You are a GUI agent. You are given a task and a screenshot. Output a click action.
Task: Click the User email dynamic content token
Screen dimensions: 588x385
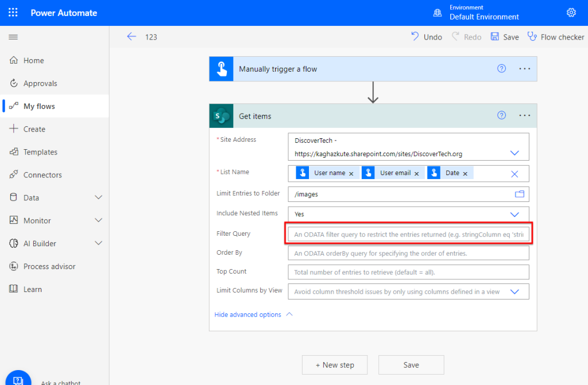coord(393,173)
